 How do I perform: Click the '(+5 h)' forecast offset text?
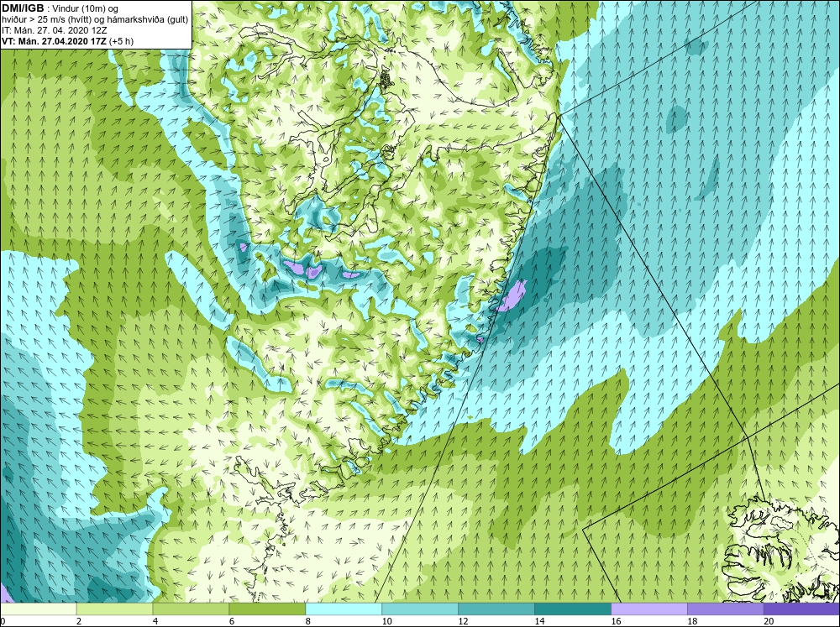pyautogui.click(x=122, y=41)
